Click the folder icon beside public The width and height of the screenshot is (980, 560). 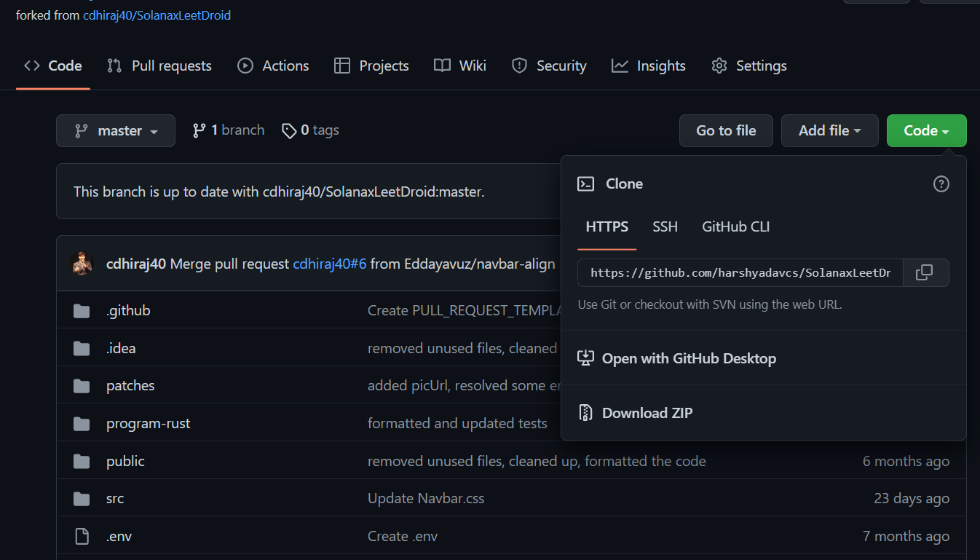click(x=82, y=462)
